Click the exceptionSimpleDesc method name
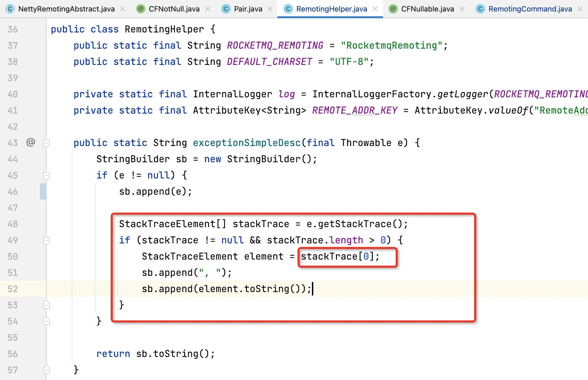Screen dimensions: 588x380 [x=247, y=143]
